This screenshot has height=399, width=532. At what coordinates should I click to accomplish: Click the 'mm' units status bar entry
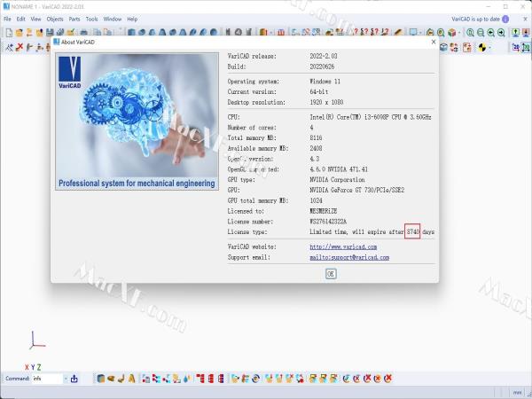tap(517, 392)
